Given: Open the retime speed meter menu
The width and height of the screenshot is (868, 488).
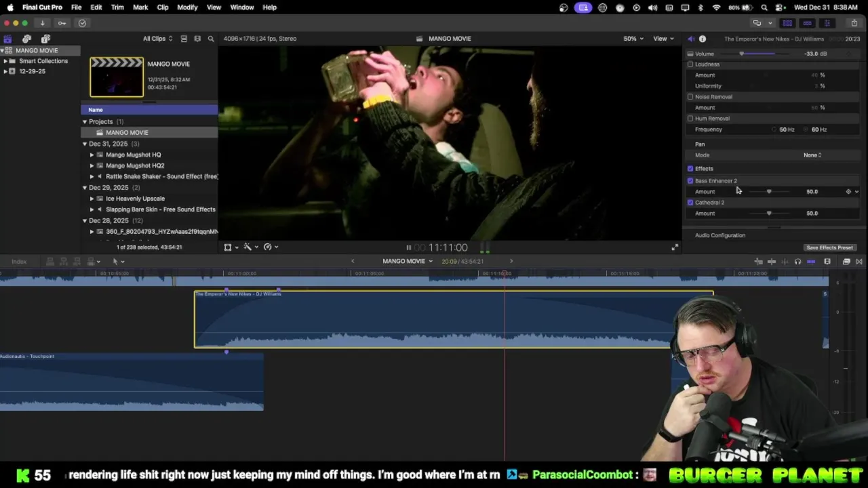Looking at the screenshot, I should [270, 247].
